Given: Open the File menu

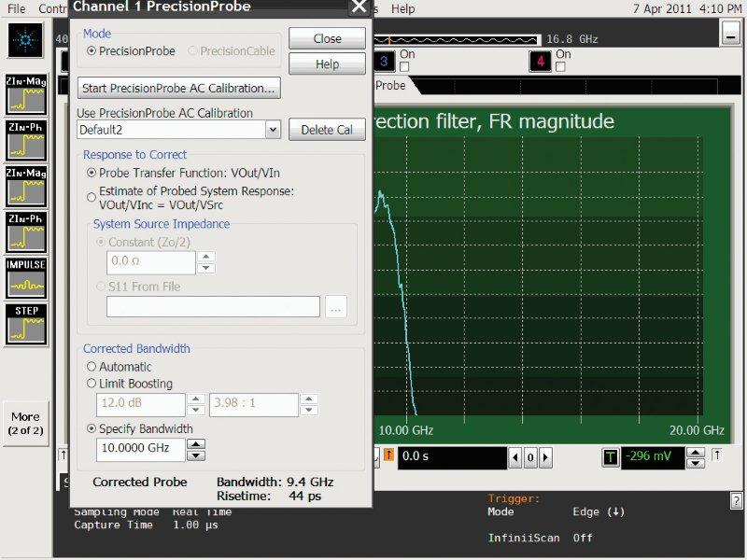Looking at the screenshot, I should click(x=17, y=8).
